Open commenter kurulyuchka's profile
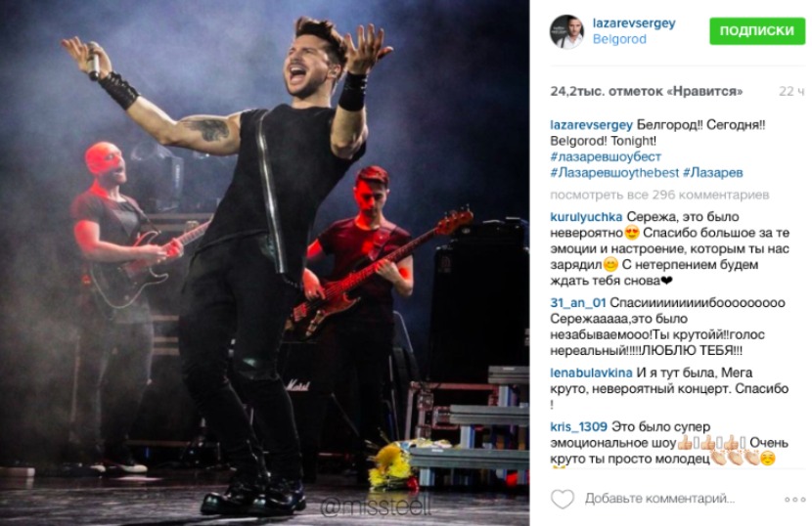812x526 pixels. [586, 217]
